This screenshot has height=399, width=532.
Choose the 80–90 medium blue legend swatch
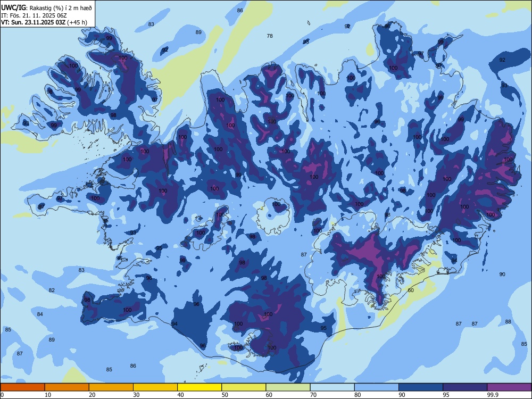coord(377,387)
